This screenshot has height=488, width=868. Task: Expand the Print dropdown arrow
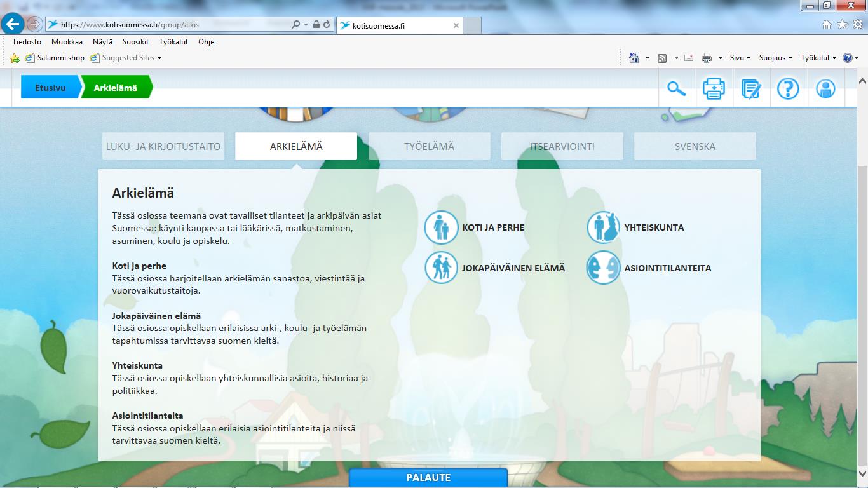[720, 58]
